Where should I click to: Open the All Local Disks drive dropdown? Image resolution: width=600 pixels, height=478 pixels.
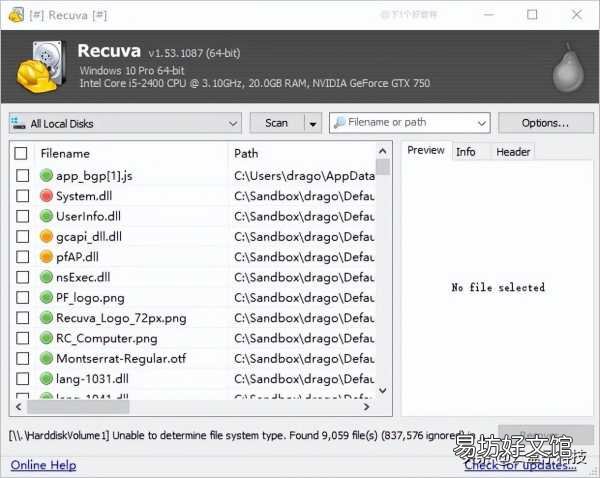[125, 123]
